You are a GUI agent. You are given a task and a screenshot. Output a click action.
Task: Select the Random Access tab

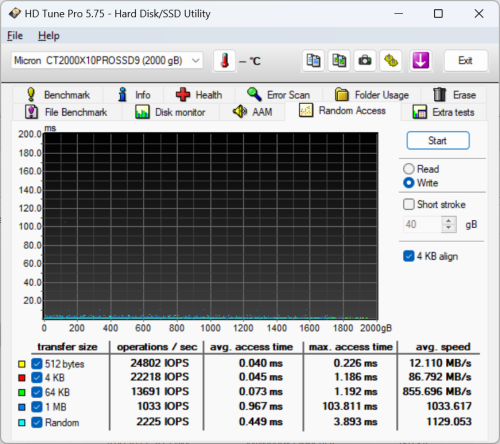tap(342, 111)
